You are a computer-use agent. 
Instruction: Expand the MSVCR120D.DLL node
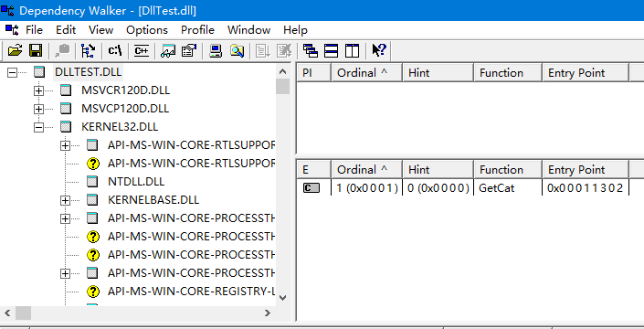pos(38,90)
